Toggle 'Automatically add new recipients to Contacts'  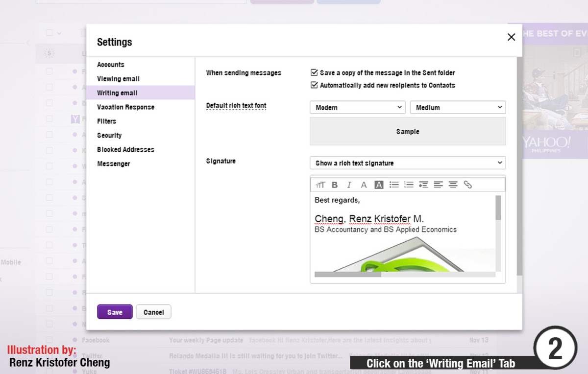click(314, 85)
